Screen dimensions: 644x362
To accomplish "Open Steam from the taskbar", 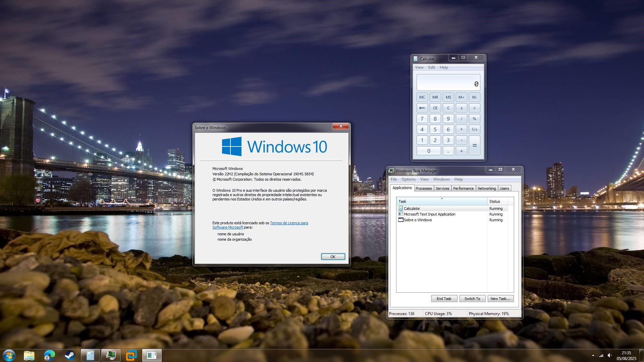I will point(70,355).
